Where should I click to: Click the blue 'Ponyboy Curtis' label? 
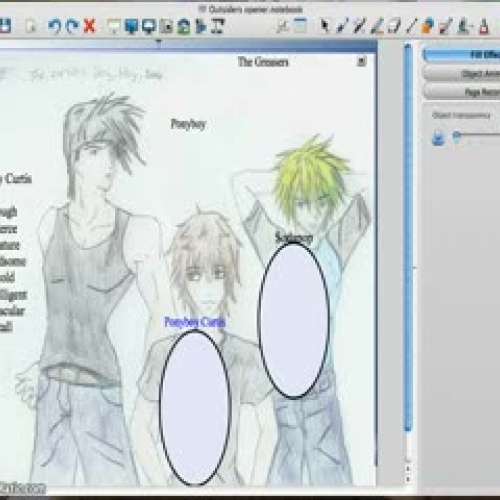[x=195, y=322]
